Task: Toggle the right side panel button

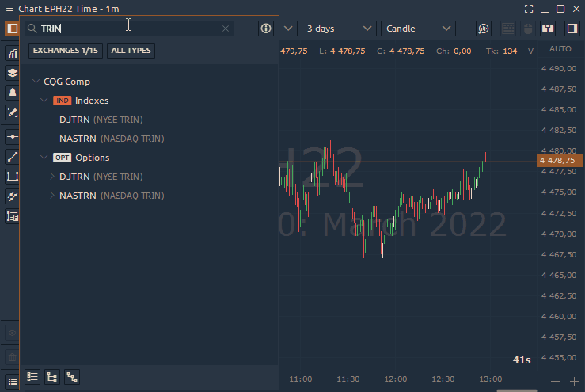Action: click(x=572, y=29)
